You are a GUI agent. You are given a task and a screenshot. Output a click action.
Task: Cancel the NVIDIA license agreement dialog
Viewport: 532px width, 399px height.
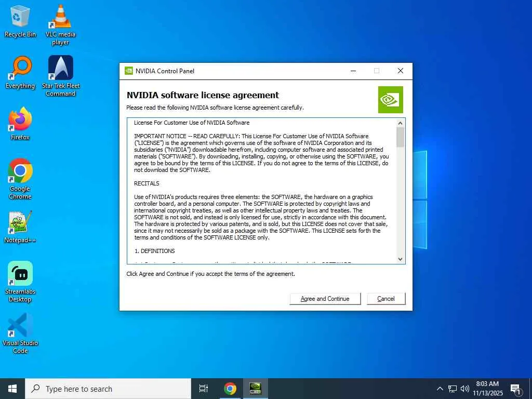click(x=386, y=299)
